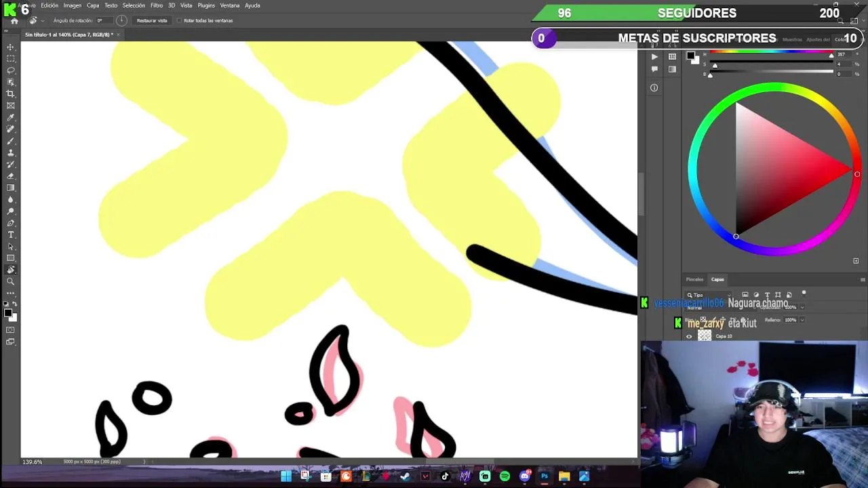Open the Relleno 100% dropdown arrow
868x488 pixels.
[x=802, y=320]
